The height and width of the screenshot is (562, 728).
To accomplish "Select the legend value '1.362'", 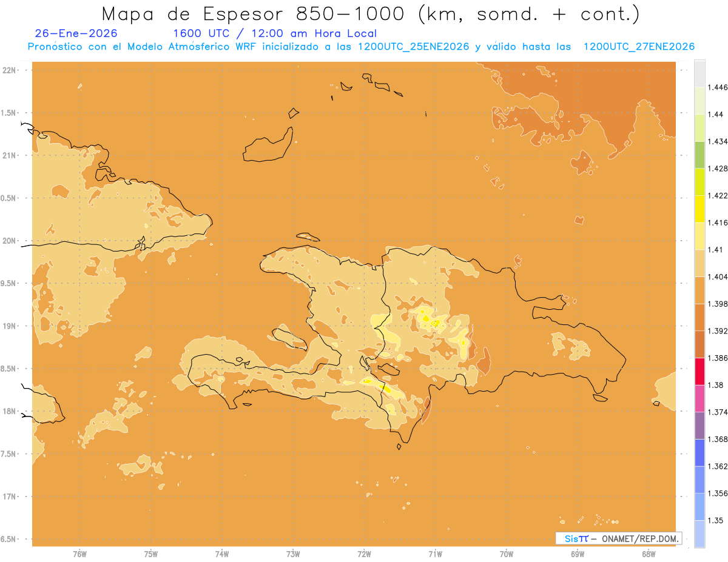I will [x=718, y=466].
